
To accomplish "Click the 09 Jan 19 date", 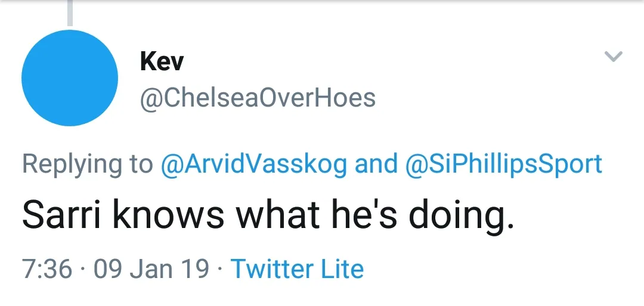I will pyautogui.click(x=151, y=269).
